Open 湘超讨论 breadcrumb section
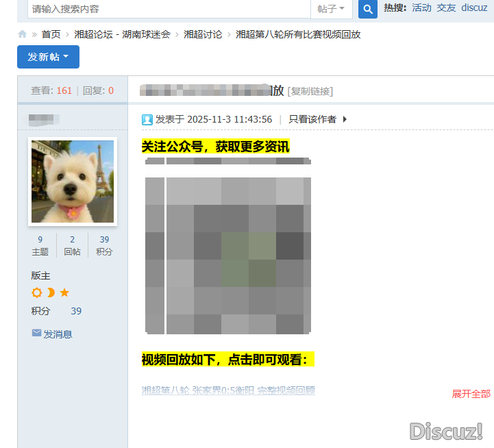This screenshot has width=494, height=448. click(x=203, y=34)
